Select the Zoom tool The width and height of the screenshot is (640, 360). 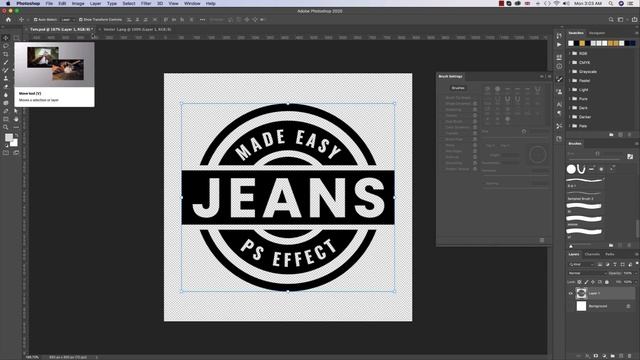point(6,127)
